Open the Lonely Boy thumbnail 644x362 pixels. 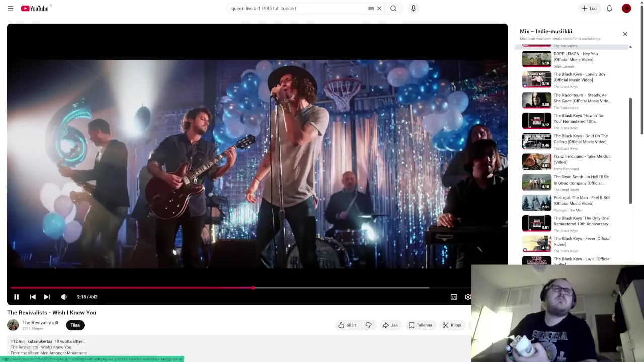[x=537, y=79]
